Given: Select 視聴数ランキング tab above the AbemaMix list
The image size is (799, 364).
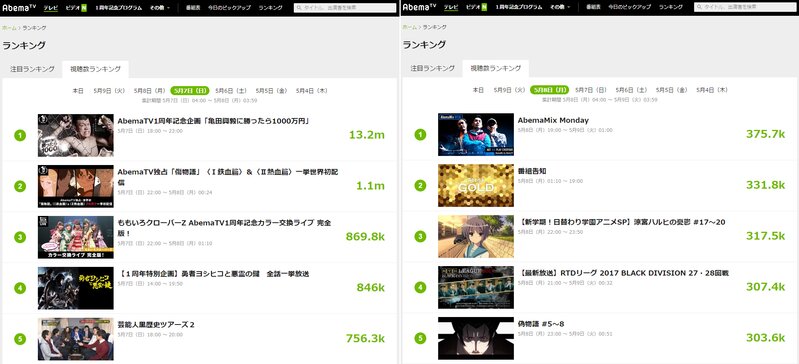Looking at the screenshot, I should point(495,68).
